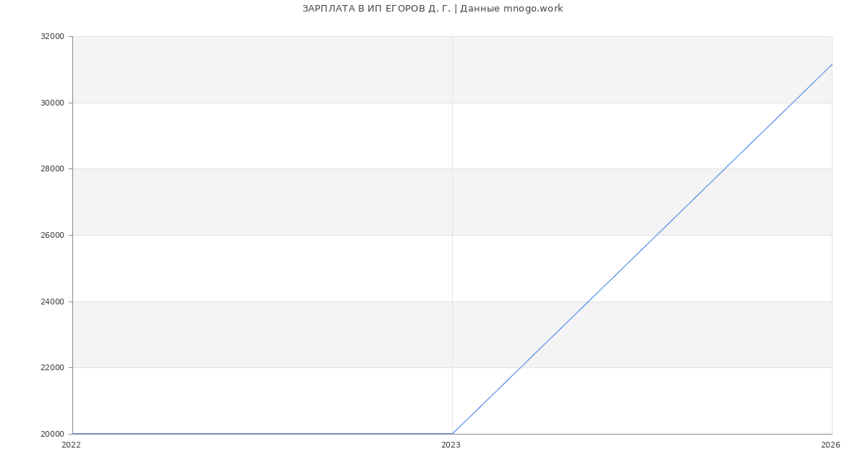This screenshot has height=470, width=868.
Task: Click the 28000 y-axis label
Action: 52,169
